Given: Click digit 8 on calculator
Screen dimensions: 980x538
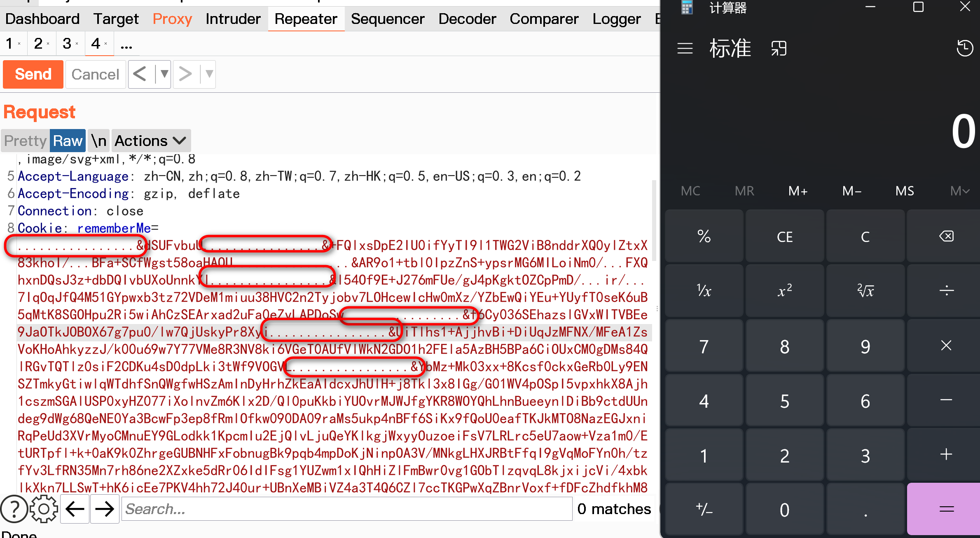Looking at the screenshot, I should pos(785,345).
